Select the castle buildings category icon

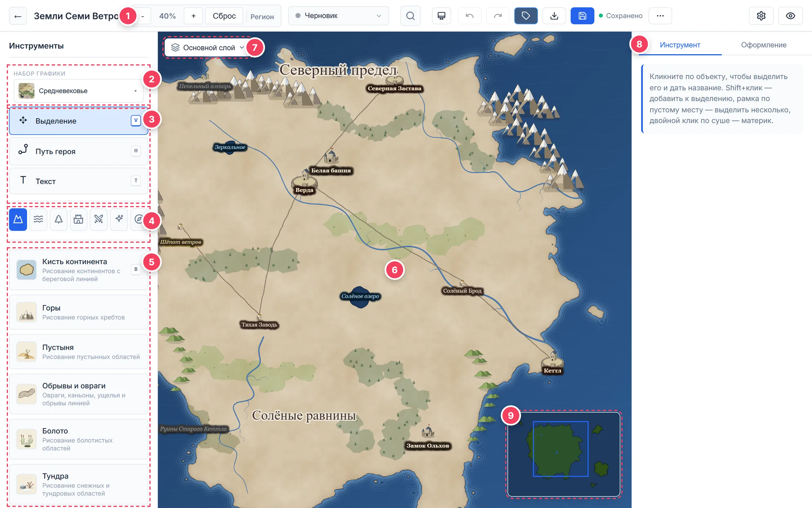pos(78,219)
